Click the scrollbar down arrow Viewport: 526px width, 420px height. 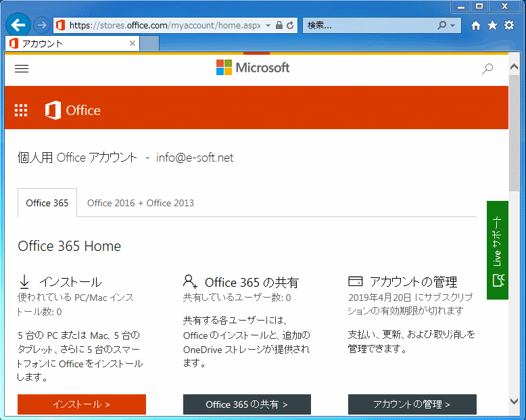tap(514, 401)
